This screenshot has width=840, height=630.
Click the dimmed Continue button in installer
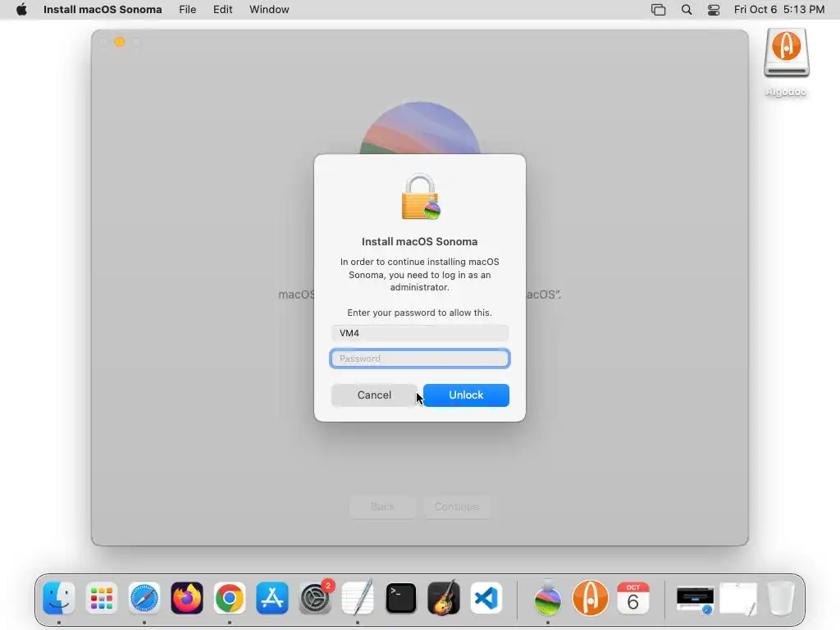[x=456, y=506]
